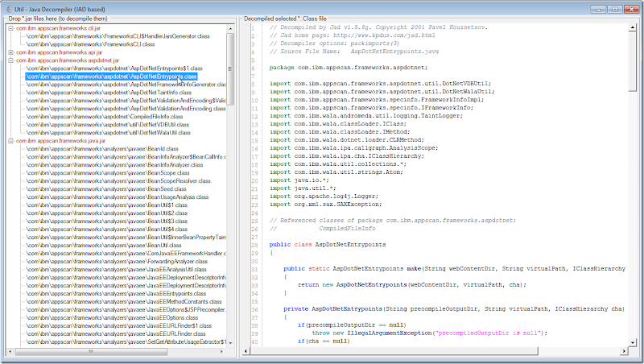Open BeanUtil$4.class entry
Screen dimensions: 644x364
pos(107,230)
